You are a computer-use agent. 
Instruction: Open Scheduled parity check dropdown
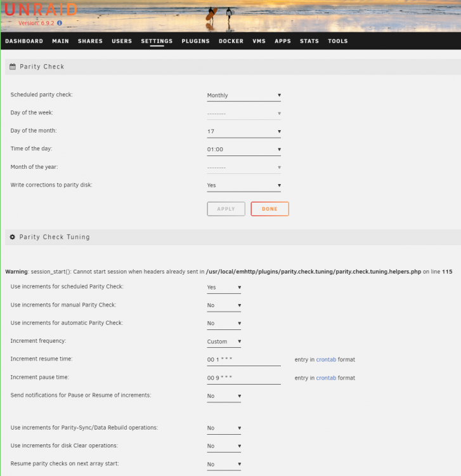(244, 95)
